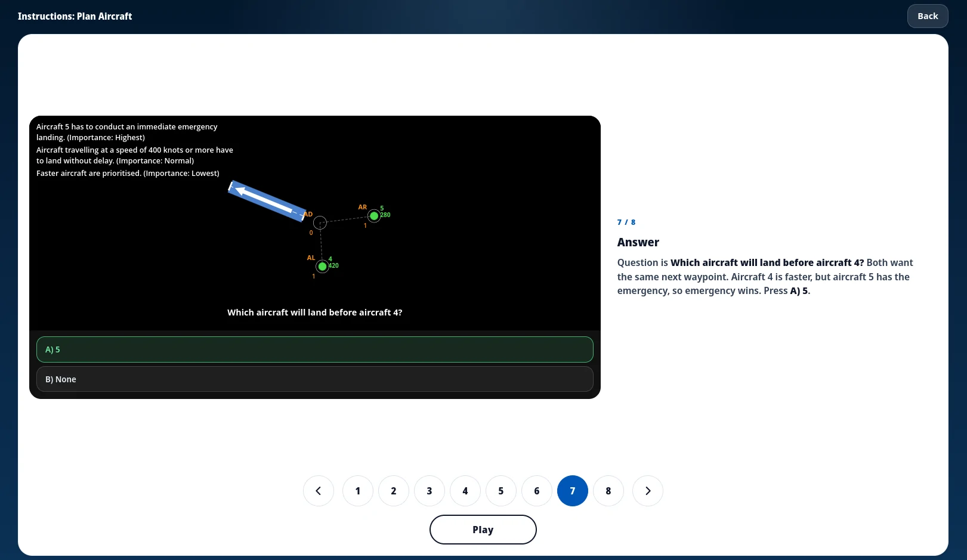Click aircraft 4 green marker
Screen dimensions: 967x560
pos(322,267)
